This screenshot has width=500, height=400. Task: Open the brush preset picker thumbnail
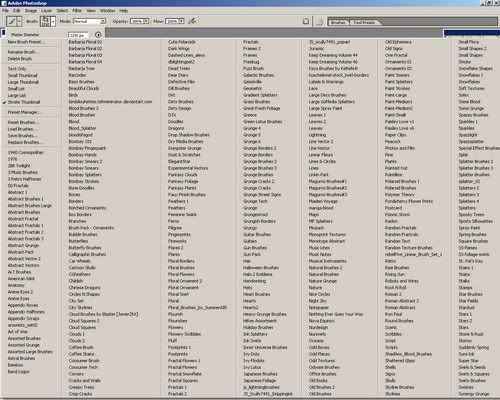click(x=45, y=21)
